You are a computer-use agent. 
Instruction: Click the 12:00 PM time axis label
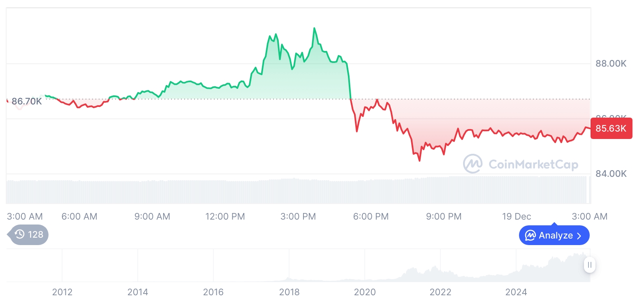coord(225,216)
